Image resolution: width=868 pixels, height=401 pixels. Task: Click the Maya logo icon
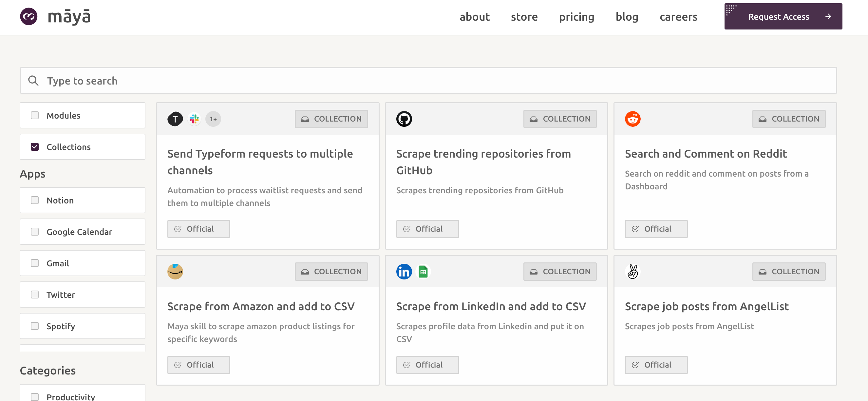pos(28,16)
